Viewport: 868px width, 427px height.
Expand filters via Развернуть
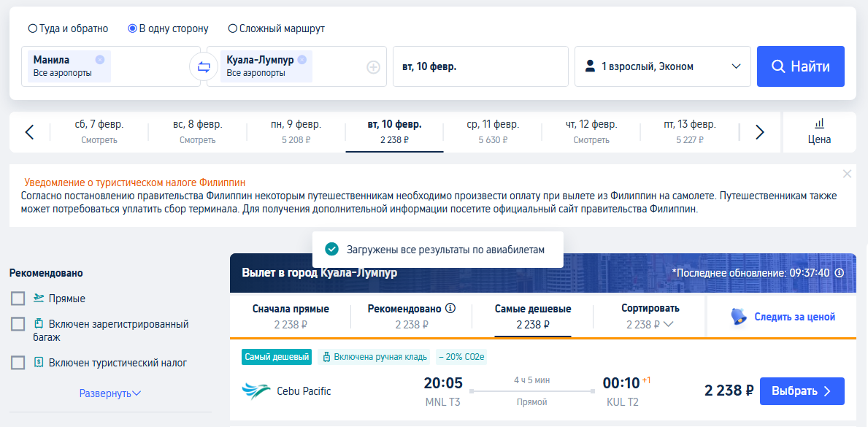(x=110, y=393)
